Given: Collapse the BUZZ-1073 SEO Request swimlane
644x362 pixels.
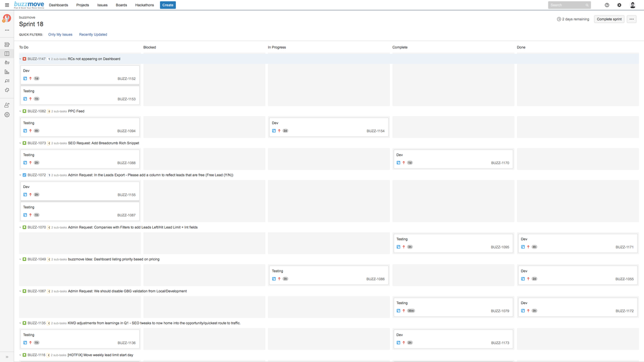Looking at the screenshot, I should click(21, 143).
